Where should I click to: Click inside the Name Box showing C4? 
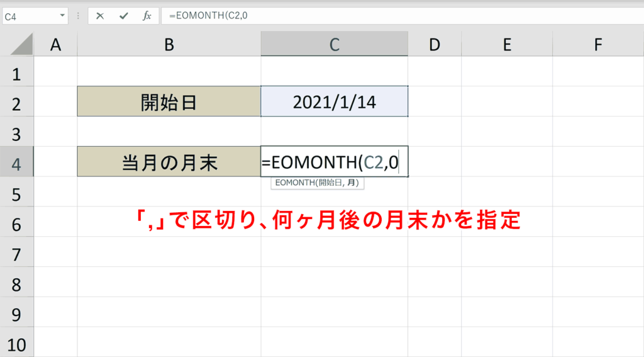28,16
